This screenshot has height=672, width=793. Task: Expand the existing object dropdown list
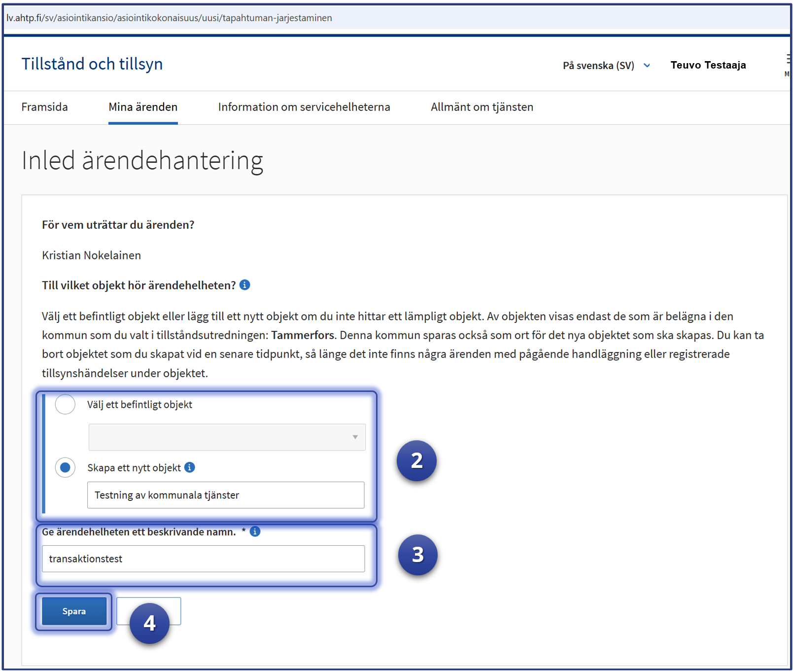(227, 437)
